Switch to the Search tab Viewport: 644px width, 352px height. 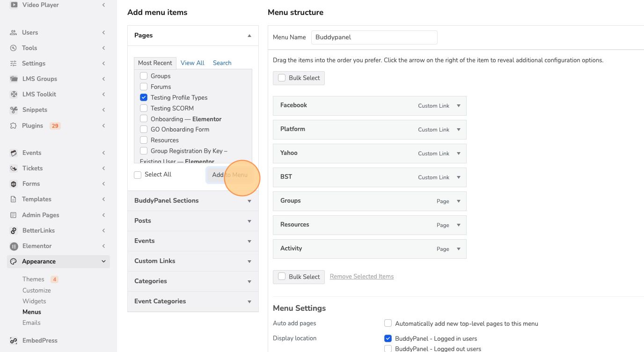pyautogui.click(x=222, y=63)
